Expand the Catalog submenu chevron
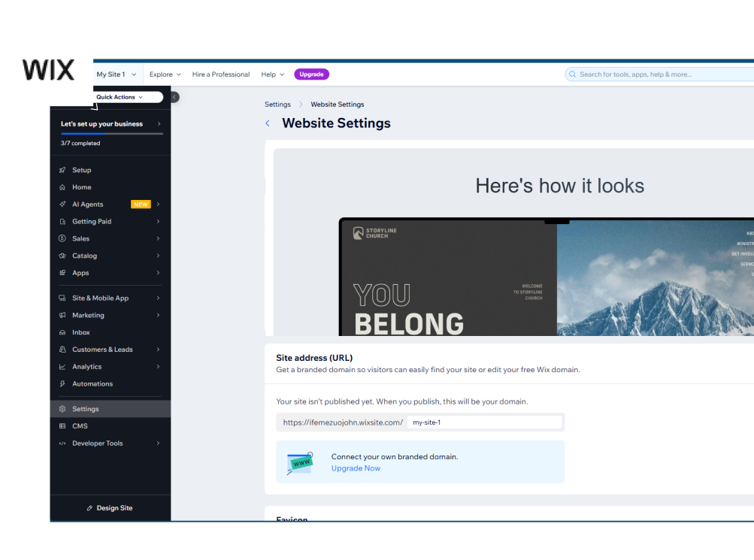 coord(158,256)
